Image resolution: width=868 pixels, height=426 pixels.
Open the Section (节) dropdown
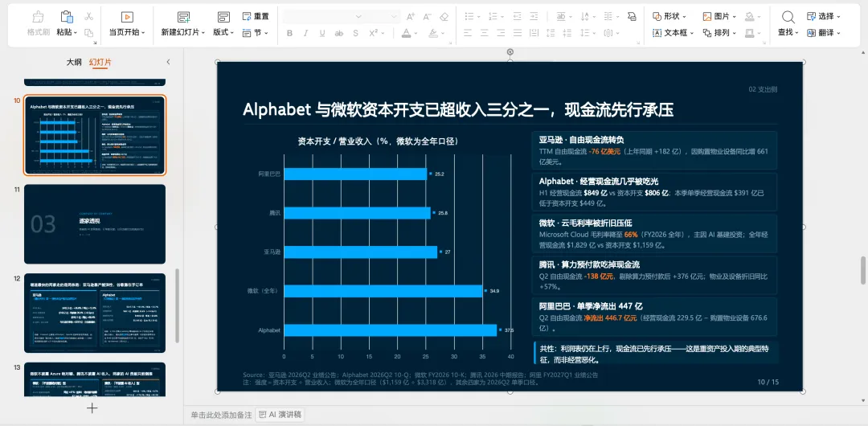pos(256,33)
